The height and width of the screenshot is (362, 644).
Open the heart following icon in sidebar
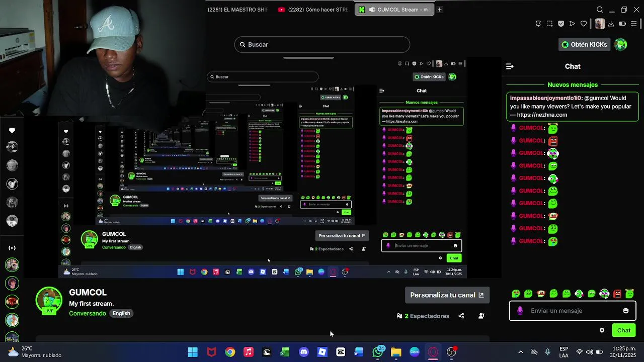(12, 131)
